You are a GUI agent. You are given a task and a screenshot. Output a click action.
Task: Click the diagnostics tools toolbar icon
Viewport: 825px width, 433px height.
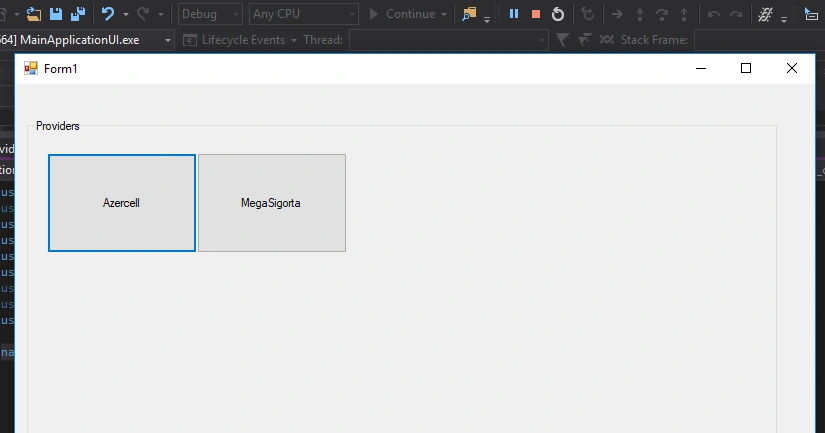(764, 14)
